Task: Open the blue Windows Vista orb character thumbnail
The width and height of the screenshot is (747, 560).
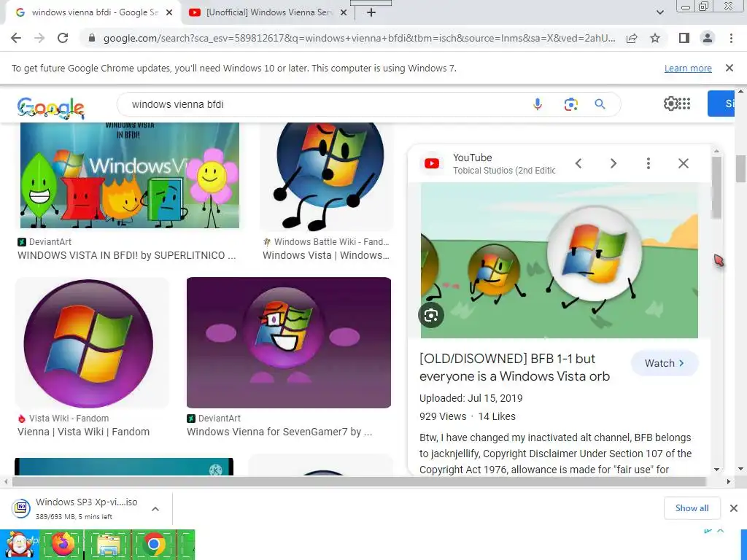Action: [x=327, y=176]
